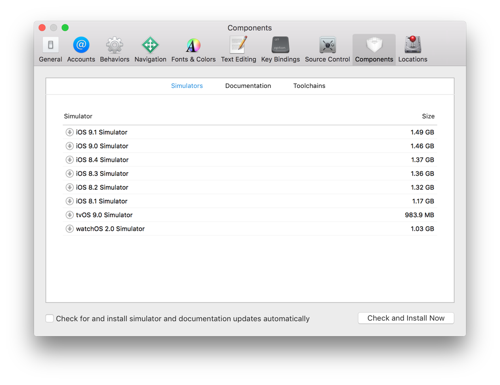Open the Navigation preferences pane

[x=150, y=50]
